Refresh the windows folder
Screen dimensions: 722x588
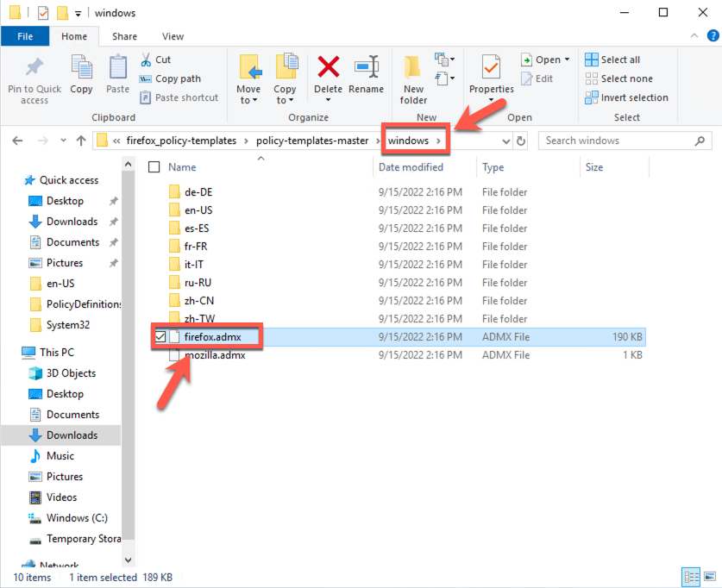[x=521, y=141]
